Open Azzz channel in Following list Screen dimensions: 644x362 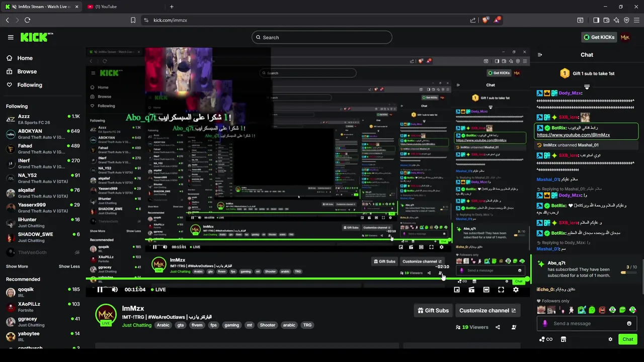pyautogui.click(x=43, y=119)
